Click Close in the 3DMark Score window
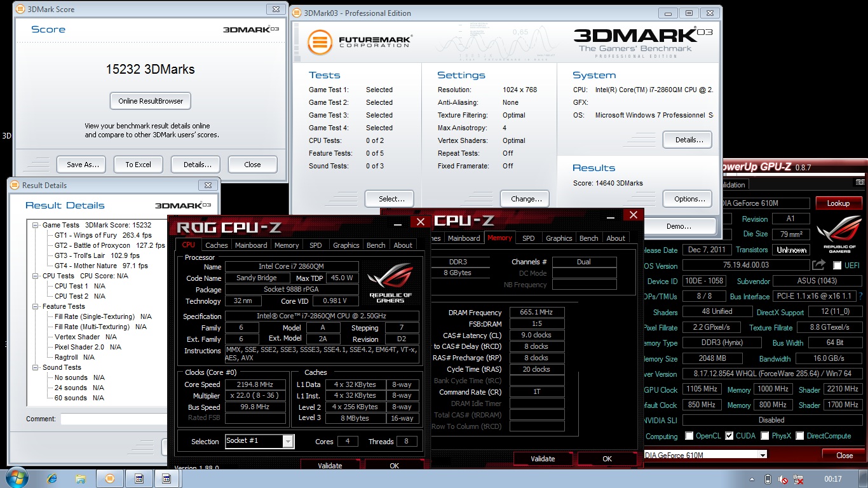 coord(252,164)
